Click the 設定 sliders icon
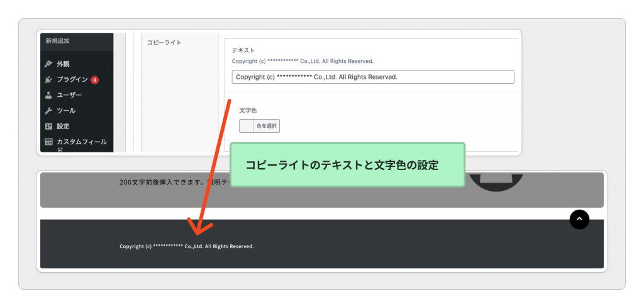This screenshot has height=308, width=644. tap(48, 126)
